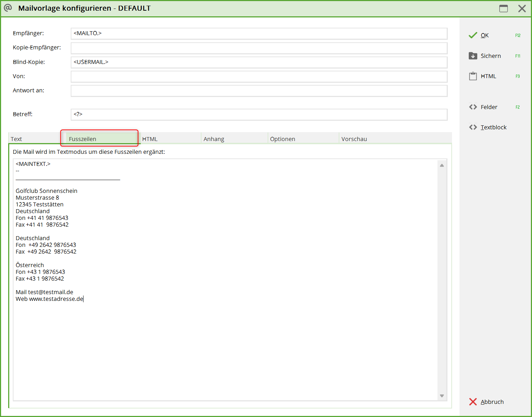Switch to the Text tab
Screen dimensions: 532x417
click(16, 139)
